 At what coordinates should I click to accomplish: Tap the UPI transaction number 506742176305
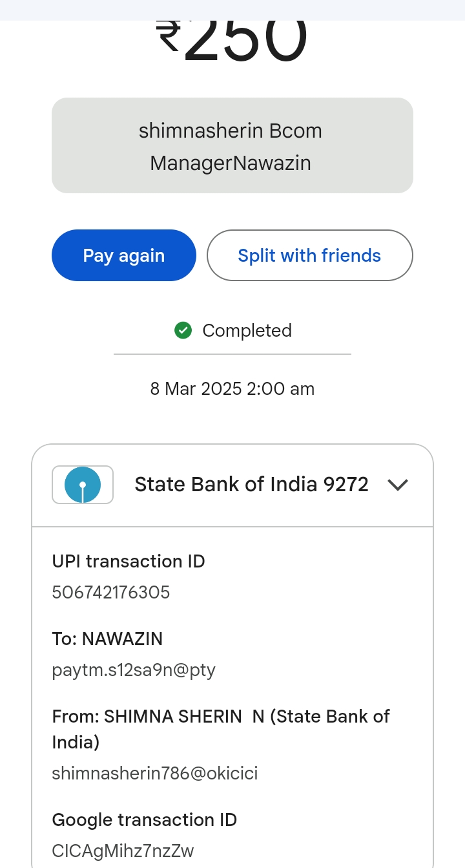[111, 592]
